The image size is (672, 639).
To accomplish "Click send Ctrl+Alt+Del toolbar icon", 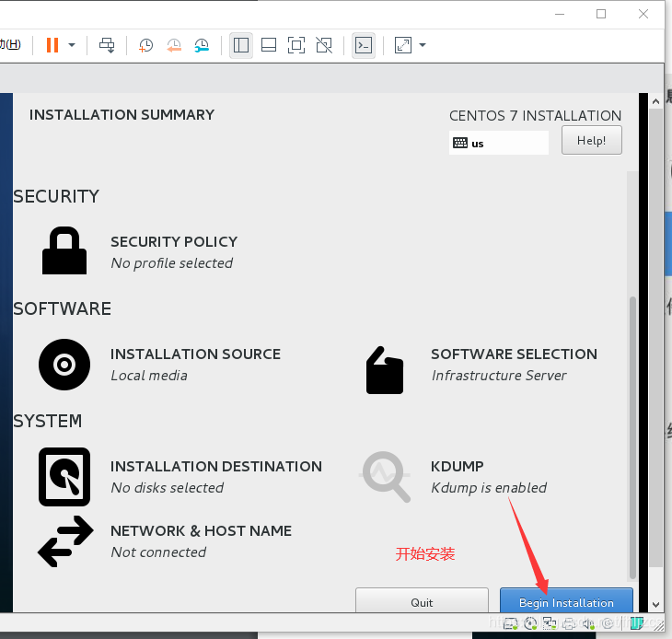I will [x=107, y=45].
